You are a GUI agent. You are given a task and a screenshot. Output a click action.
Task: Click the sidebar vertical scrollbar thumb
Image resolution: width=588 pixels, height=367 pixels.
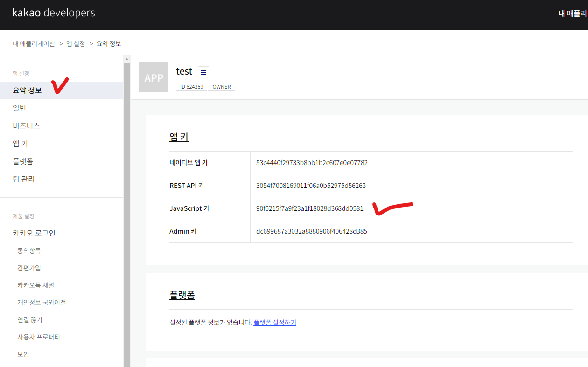pyautogui.click(x=126, y=215)
